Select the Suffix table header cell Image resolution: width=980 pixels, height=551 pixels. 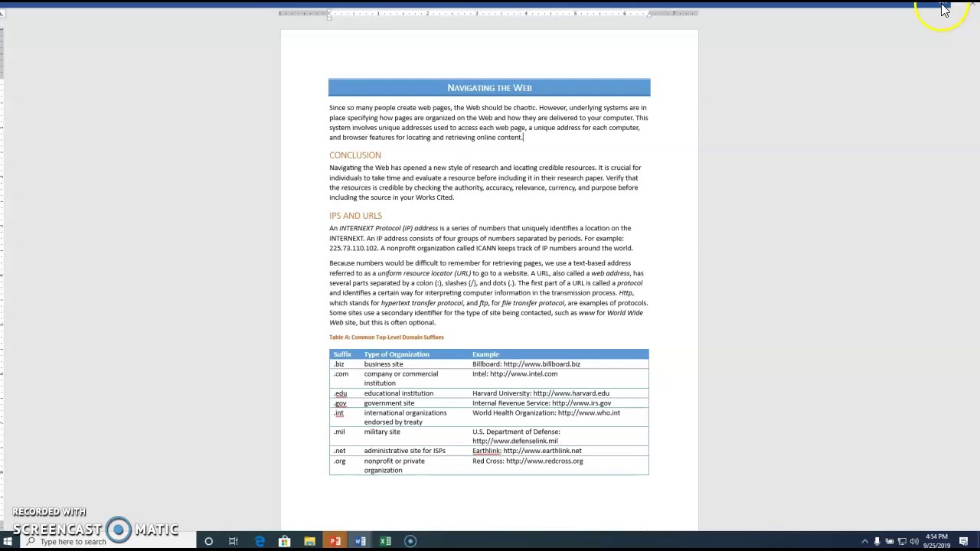pyautogui.click(x=345, y=354)
